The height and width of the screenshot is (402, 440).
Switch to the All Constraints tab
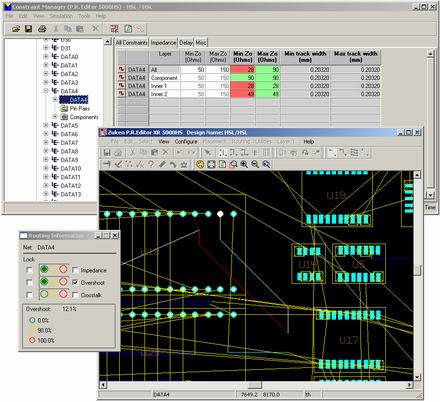[131, 43]
